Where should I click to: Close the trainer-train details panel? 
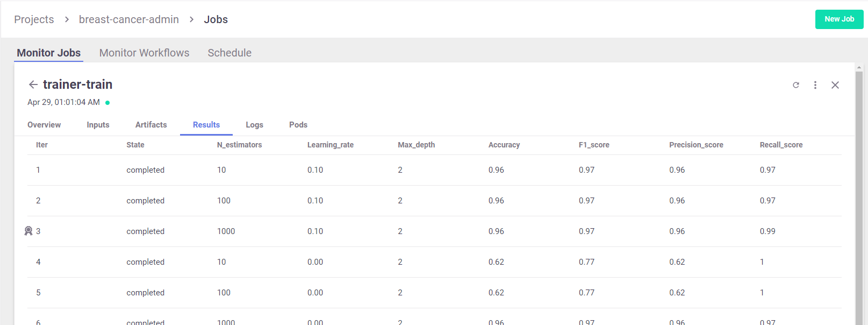pos(835,85)
